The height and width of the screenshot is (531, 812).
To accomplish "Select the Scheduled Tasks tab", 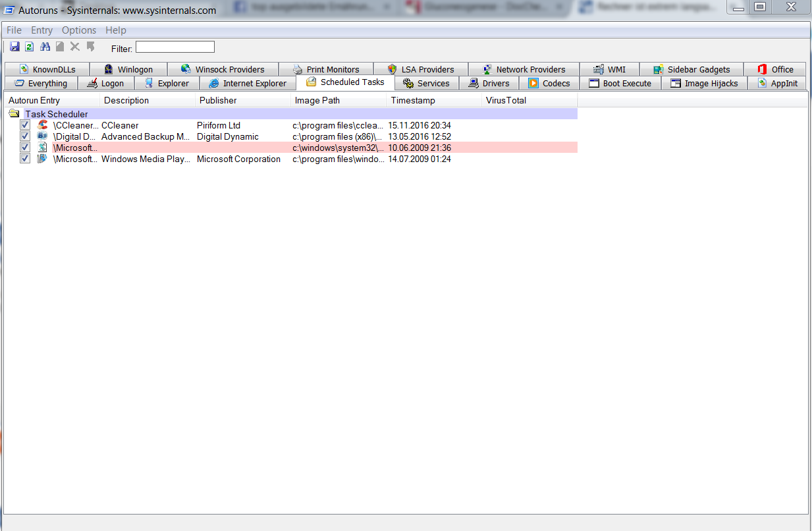I will (x=345, y=82).
